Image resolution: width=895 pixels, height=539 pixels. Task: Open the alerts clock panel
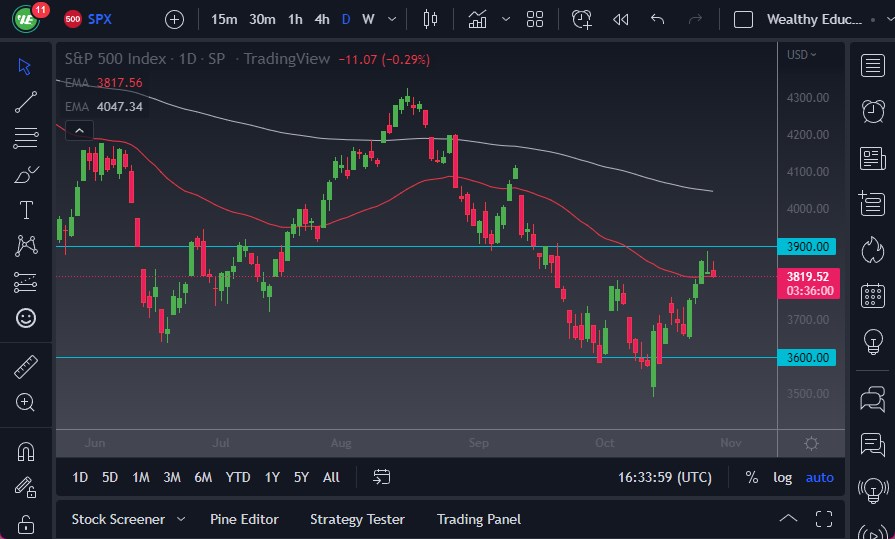(873, 110)
